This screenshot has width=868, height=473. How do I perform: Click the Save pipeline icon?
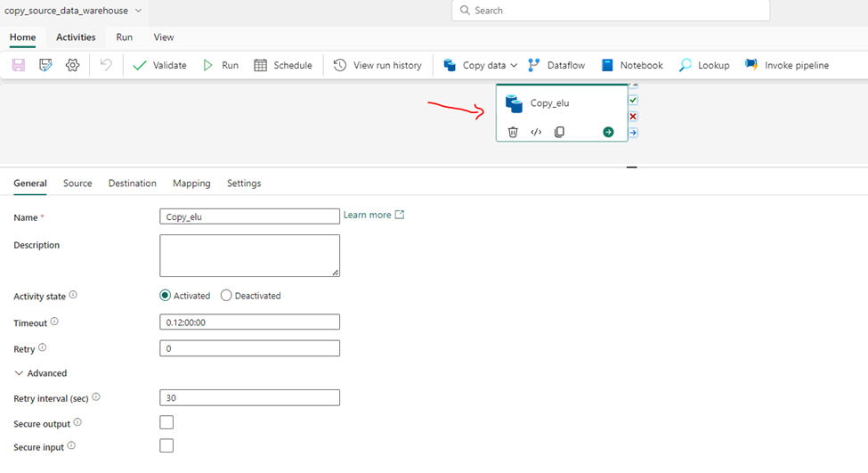(19, 65)
